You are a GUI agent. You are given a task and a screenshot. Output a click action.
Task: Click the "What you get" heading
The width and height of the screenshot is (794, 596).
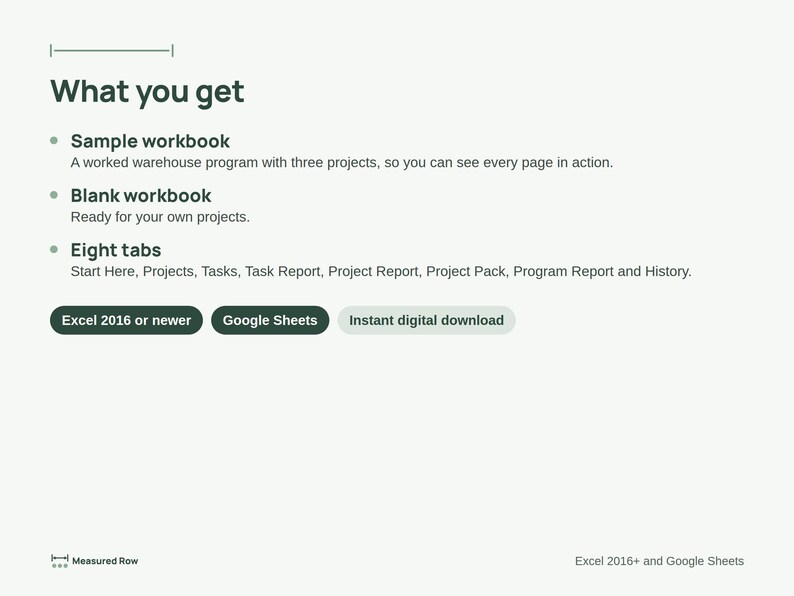pos(147,92)
